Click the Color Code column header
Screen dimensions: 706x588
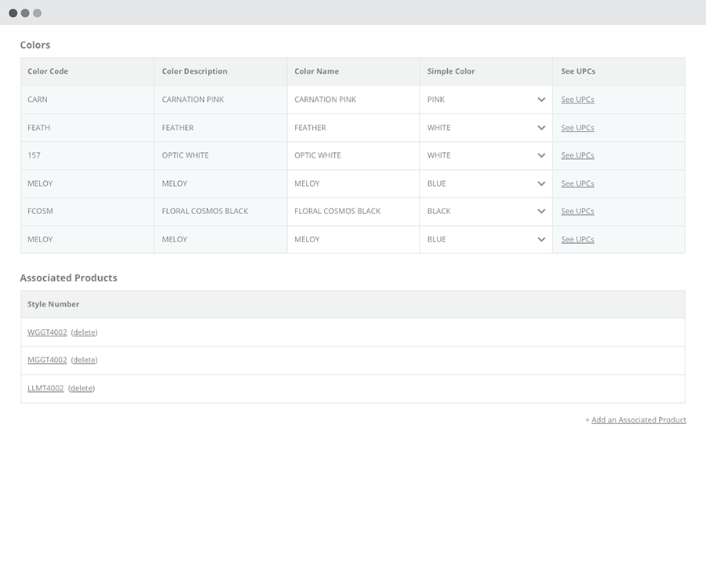48,71
